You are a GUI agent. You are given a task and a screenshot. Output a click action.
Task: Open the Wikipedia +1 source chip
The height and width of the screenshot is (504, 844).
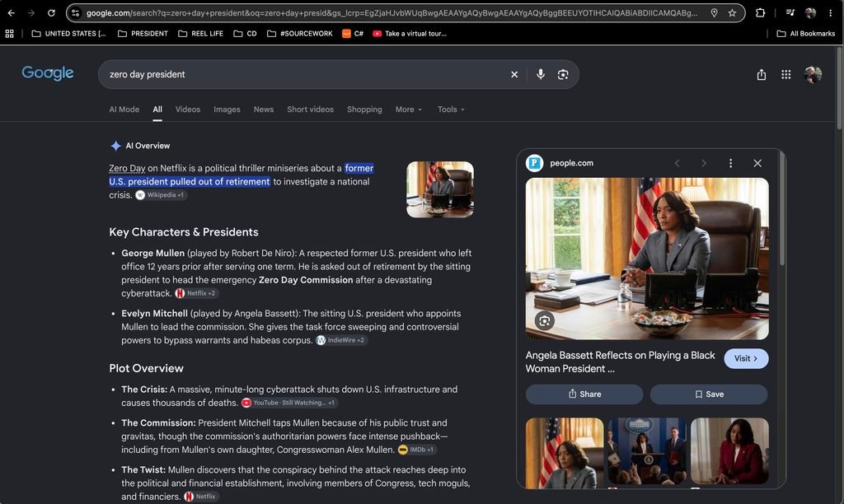click(x=161, y=195)
